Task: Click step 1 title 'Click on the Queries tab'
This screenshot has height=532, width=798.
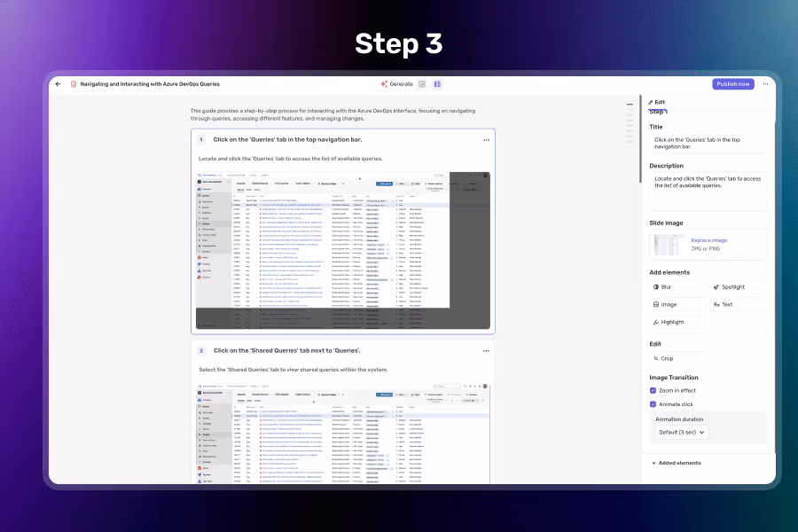Action: (x=287, y=139)
